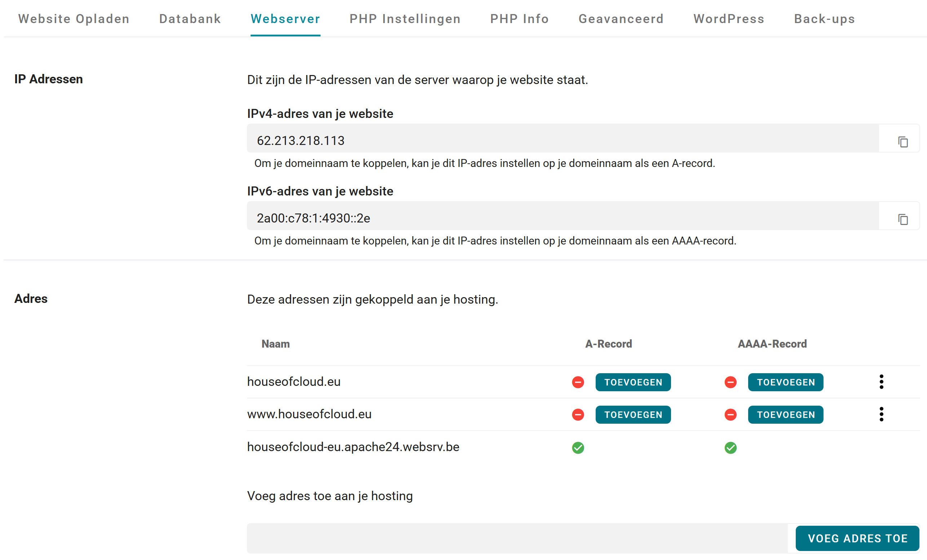Go to the Back-ups tab
Screen dimensions: 927x560
coord(824,18)
